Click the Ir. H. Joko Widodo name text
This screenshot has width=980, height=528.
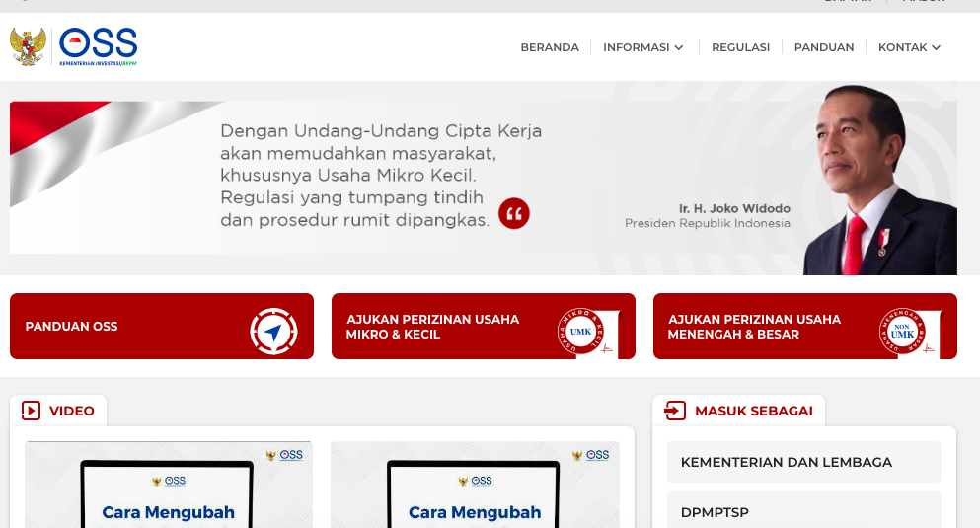point(734,208)
